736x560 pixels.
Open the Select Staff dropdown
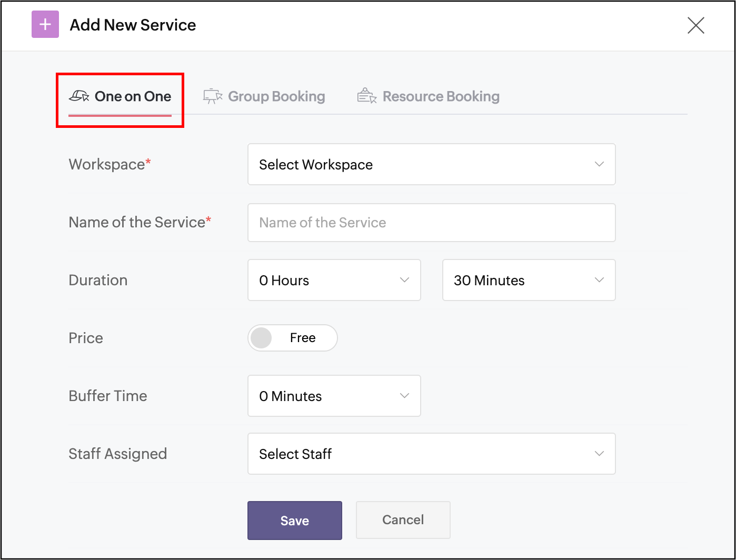(431, 454)
